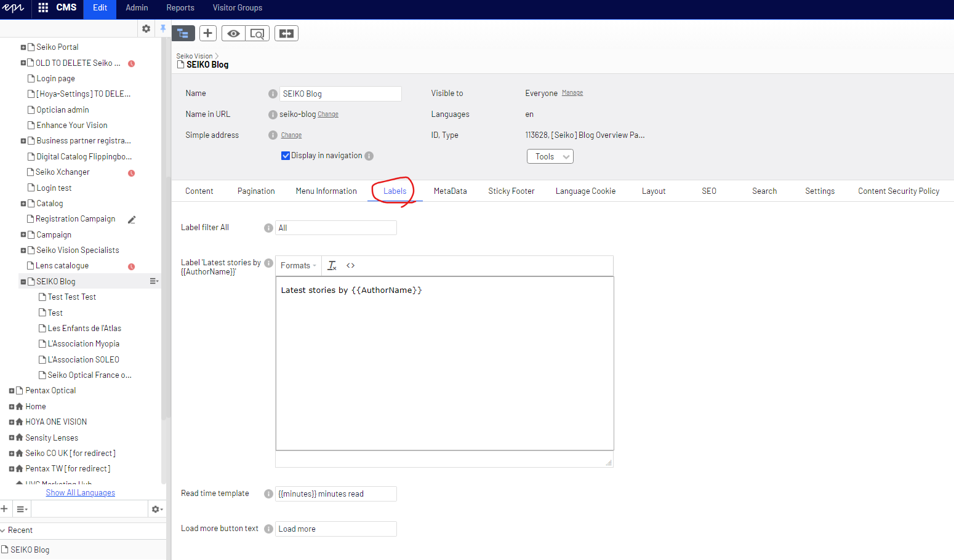Open the eye preview view icon
Screen dimensions: 954x560
[233, 33]
